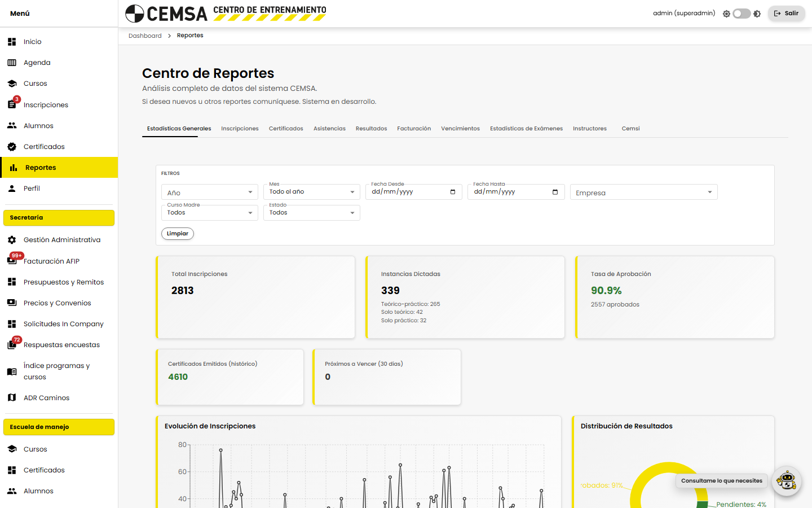Click the Pendientes: 4% chart label
Image resolution: width=812 pixels, height=508 pixels.
click(x=741, y=504)
